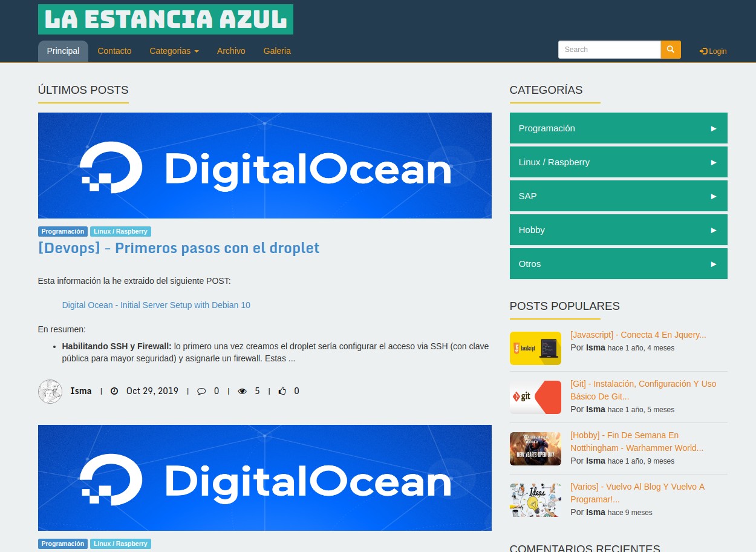756x552 pixels.
Task: Click the thumbs-up like icon
Action: (x=282, y=391)
